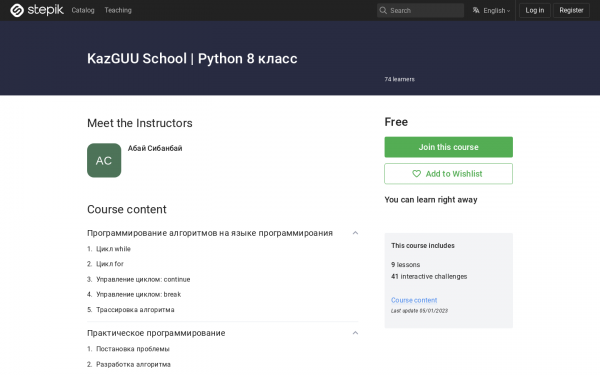600x375 pixels.
Task: Click the search magnifier icon
Action: (383, 10)
